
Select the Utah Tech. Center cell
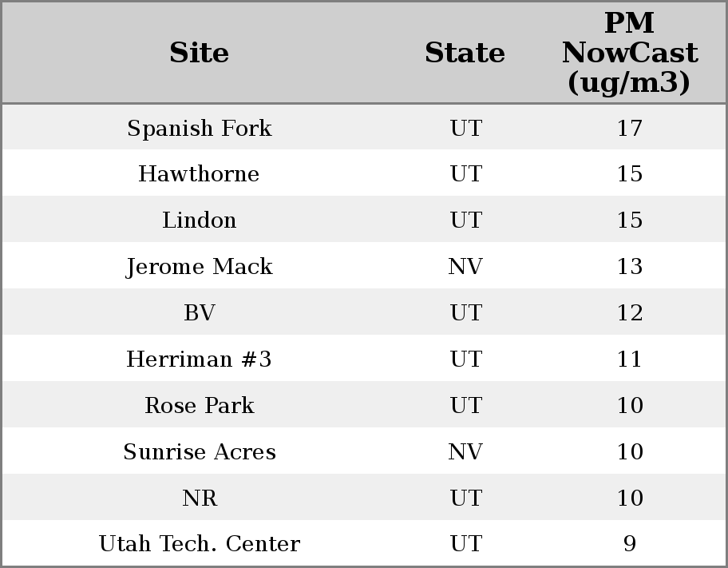[199, 544]
